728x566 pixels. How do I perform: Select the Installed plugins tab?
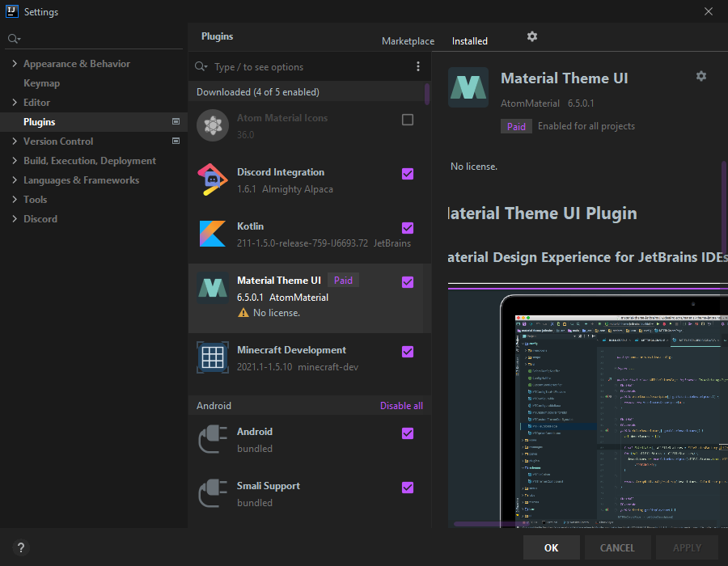tap(469, 41)
